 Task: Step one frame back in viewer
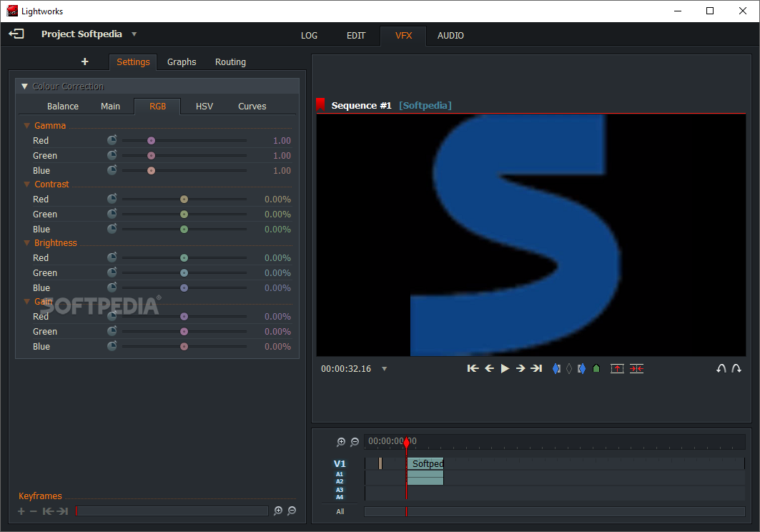(x=489, y=368)
